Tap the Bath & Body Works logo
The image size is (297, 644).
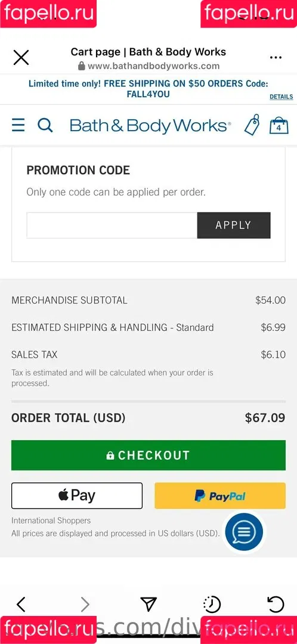150,125
